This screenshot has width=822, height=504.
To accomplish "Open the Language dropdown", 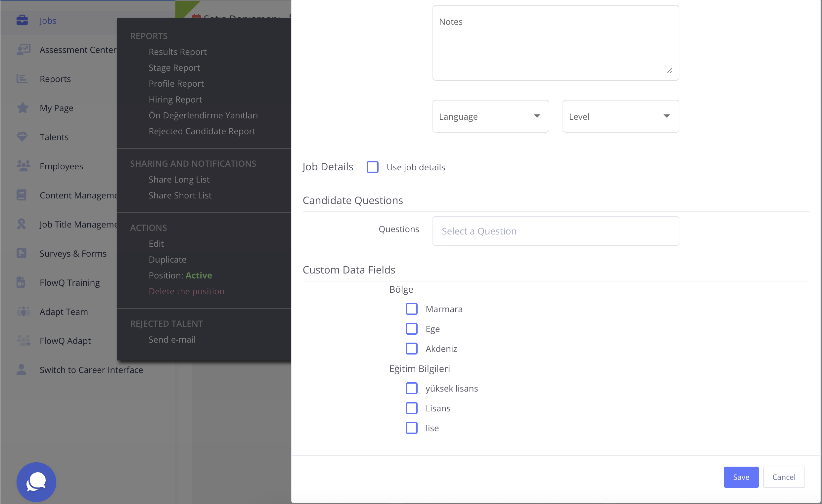I will tap(490, 116).
